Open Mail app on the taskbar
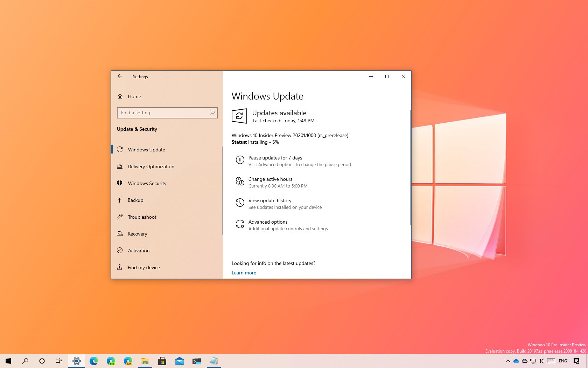 click(179, 361)
